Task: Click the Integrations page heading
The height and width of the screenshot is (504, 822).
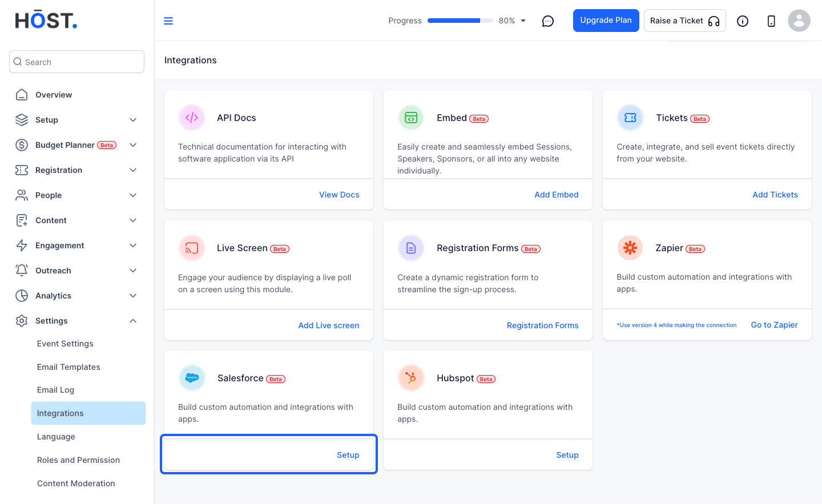Action: [x=191, y=61]
